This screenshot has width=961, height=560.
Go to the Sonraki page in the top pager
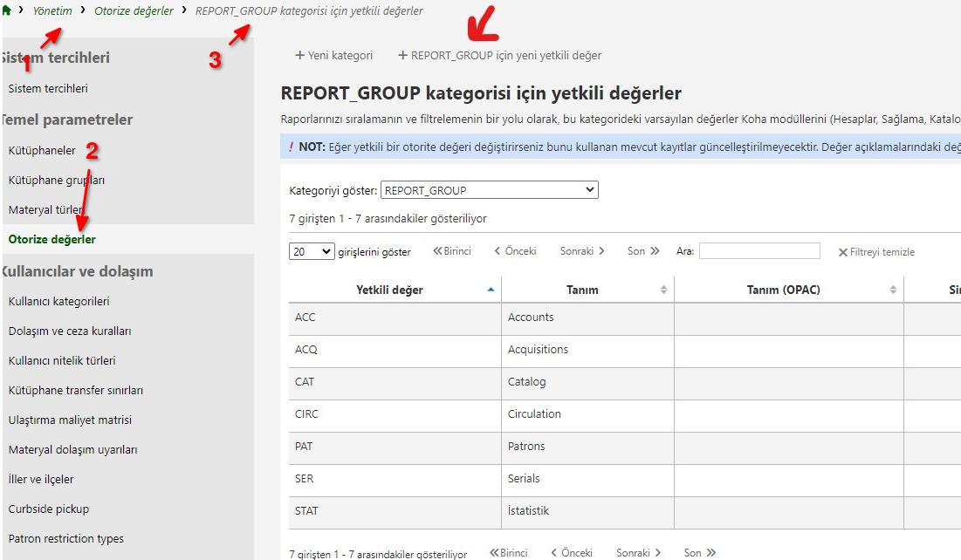582,251
